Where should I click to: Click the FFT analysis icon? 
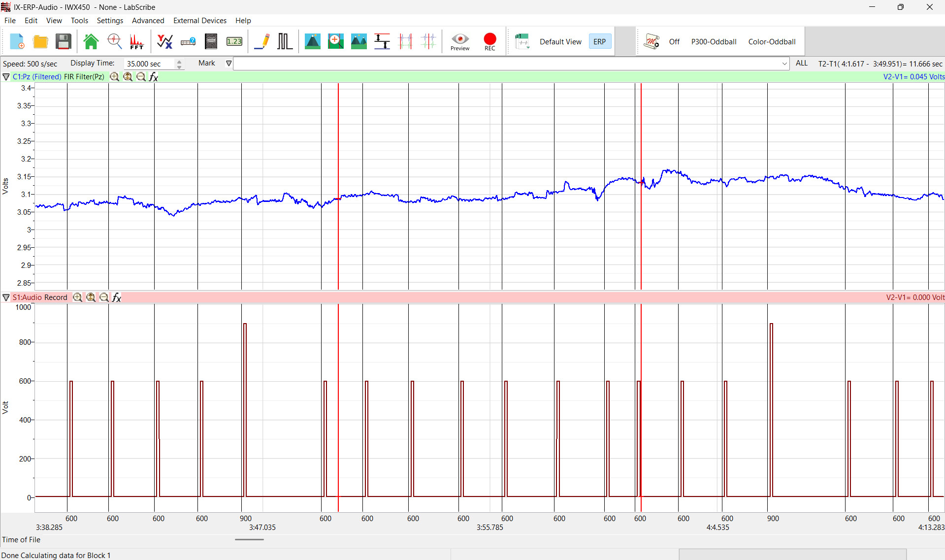pyautogui.click(x=136, y=41)
